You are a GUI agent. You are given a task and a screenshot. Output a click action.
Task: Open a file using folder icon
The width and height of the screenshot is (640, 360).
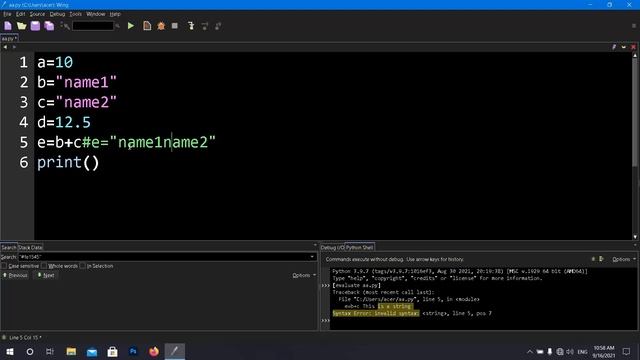(x=21, y=26)
